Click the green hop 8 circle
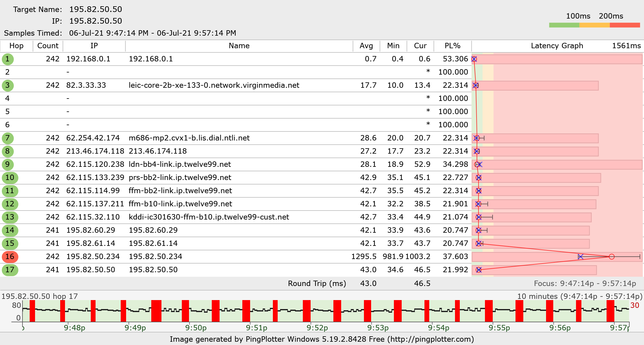 [x=7, y=151]
